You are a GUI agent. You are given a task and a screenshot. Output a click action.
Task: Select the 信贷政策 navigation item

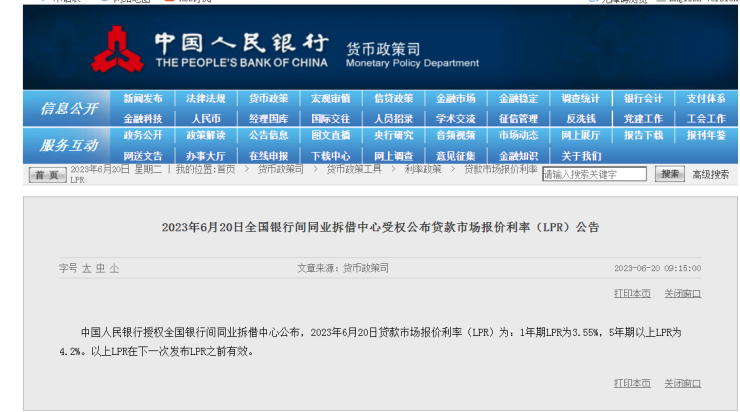(393, 99)
